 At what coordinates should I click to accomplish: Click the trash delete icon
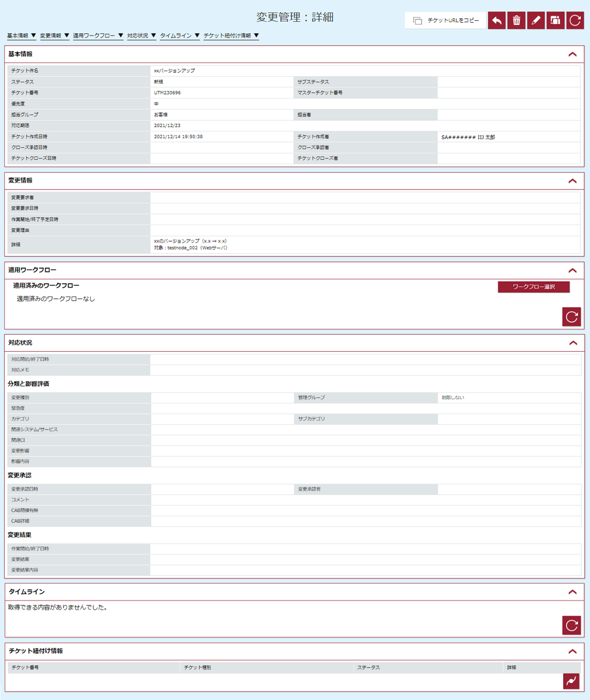tap(516, 20)
